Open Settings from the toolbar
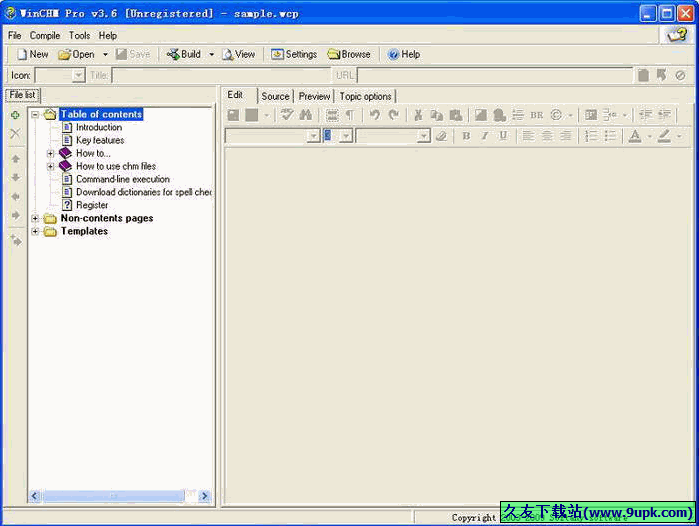The image size is (699, 526). pyautogui.click(x=294, y=54)
